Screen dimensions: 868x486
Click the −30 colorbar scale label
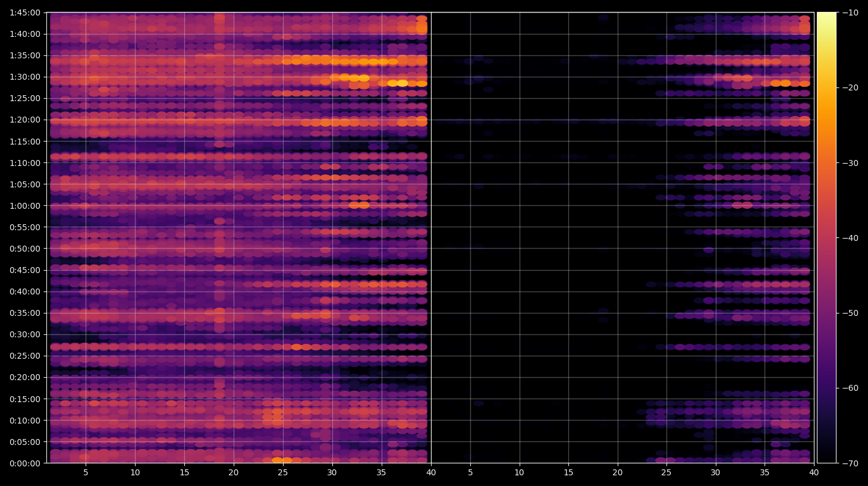[x=851, y=163]
